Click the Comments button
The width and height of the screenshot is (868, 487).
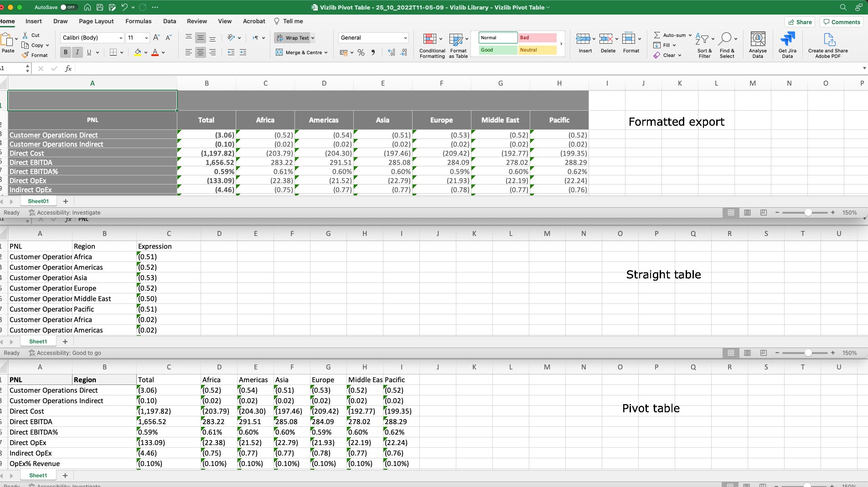click(x=842, y=22)
